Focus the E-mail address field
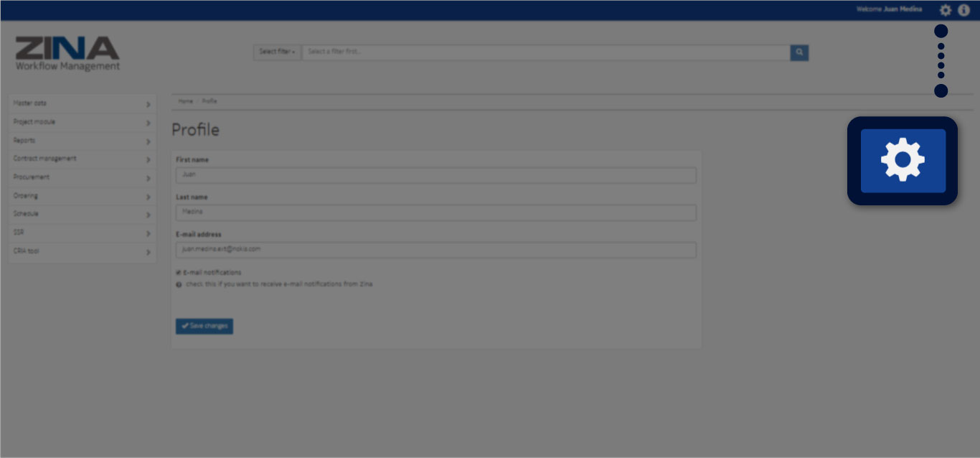The image size is (980, 458). coord(435,249)
